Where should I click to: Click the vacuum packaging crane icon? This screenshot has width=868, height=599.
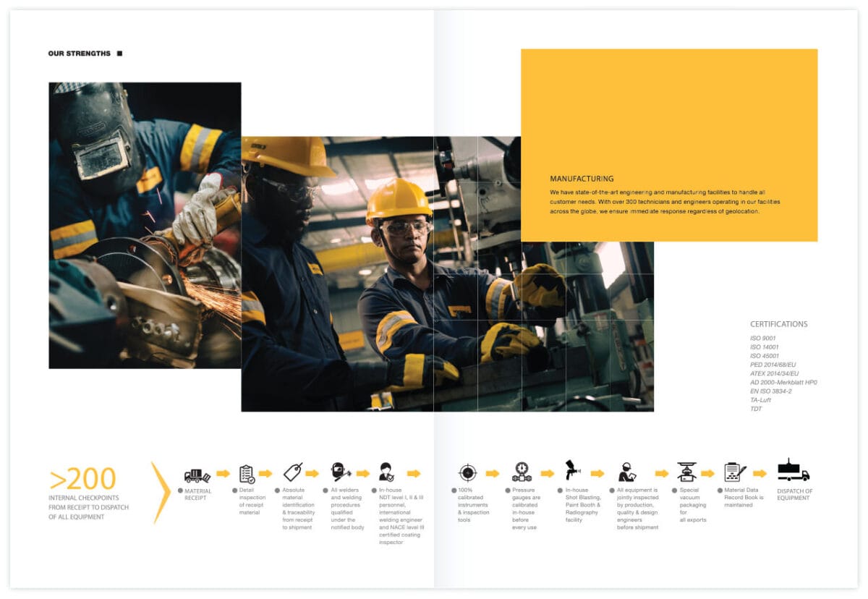tap(686, 470)
